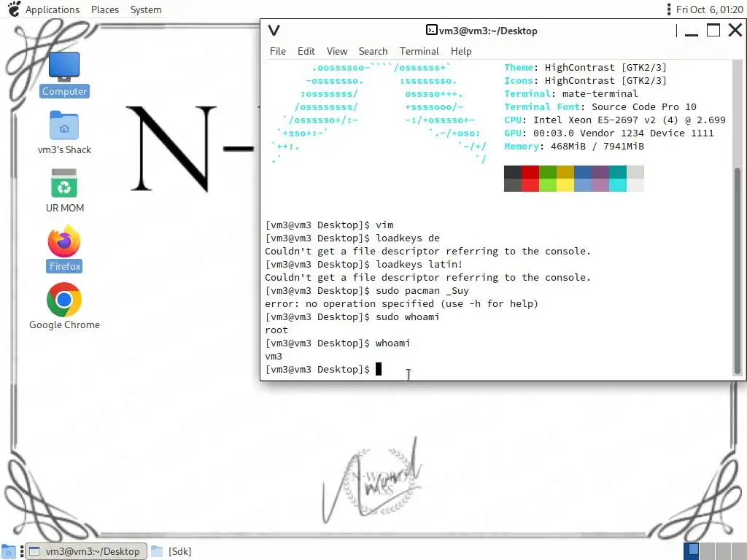
Task: Open the Places menu
Action: pyautogui.click(x=105, y=9)
